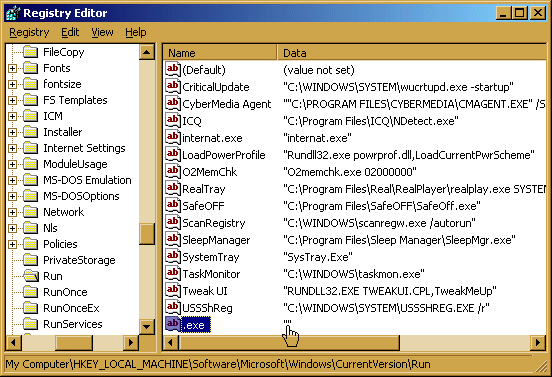Expand the ModuleUsage key

click(x=12, y=164)
